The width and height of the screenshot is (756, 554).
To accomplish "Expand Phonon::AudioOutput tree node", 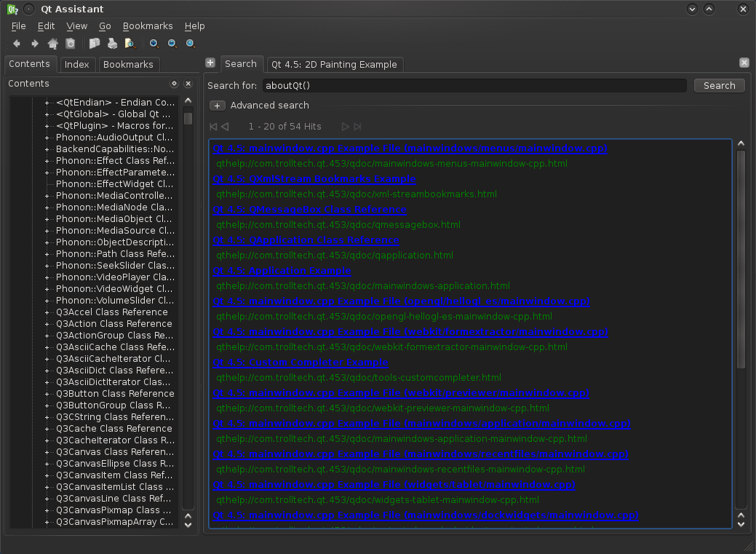I will click(47, 138).
